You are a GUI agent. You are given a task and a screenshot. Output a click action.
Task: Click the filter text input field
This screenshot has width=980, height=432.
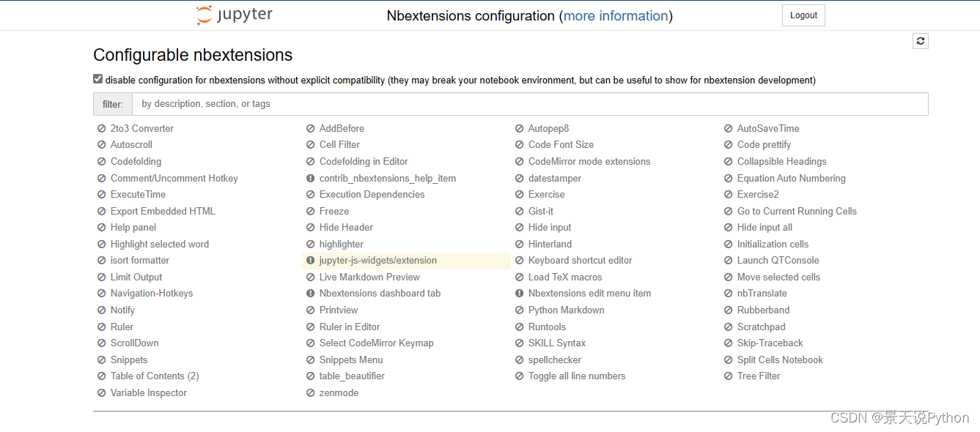(x=530, y=104)
